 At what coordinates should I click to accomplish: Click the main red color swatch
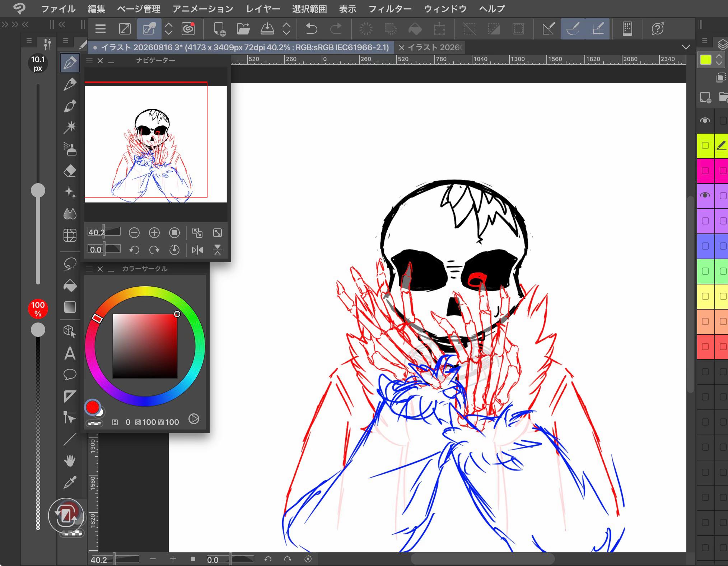tap(93, 407)
